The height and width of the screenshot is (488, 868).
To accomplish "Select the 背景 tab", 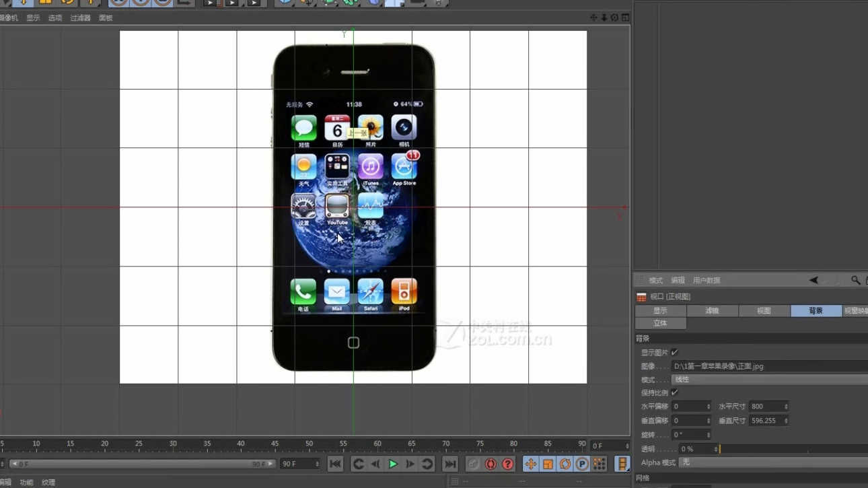I will (x=816, y=311).
